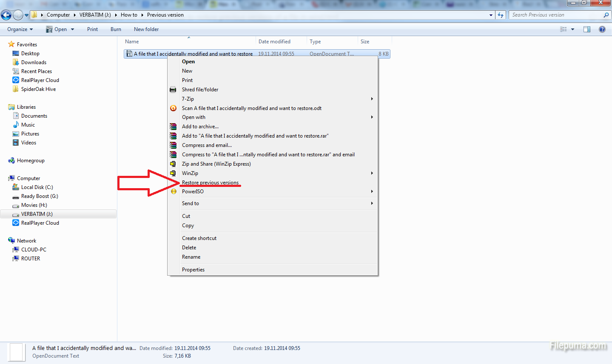Choose Create shortcut in context menu
Image resolution: width=612 pixels, height=364 pixels.
point(273,238)
